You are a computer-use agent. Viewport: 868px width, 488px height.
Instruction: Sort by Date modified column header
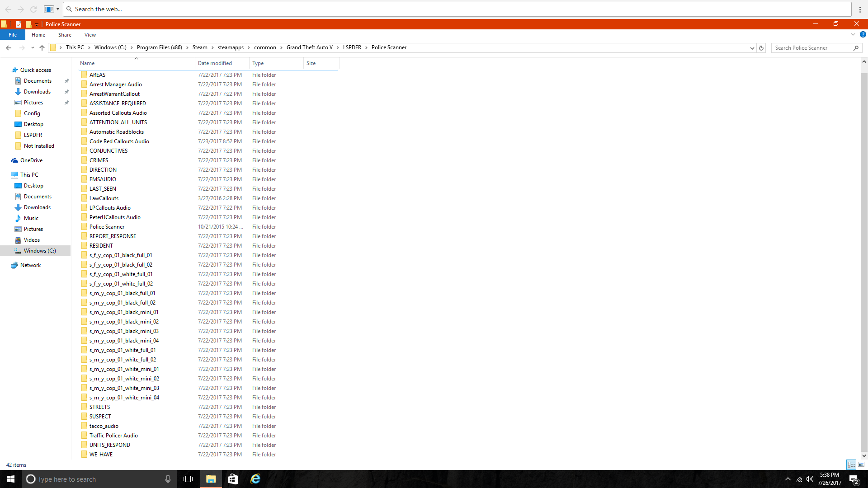coord(215,63)
